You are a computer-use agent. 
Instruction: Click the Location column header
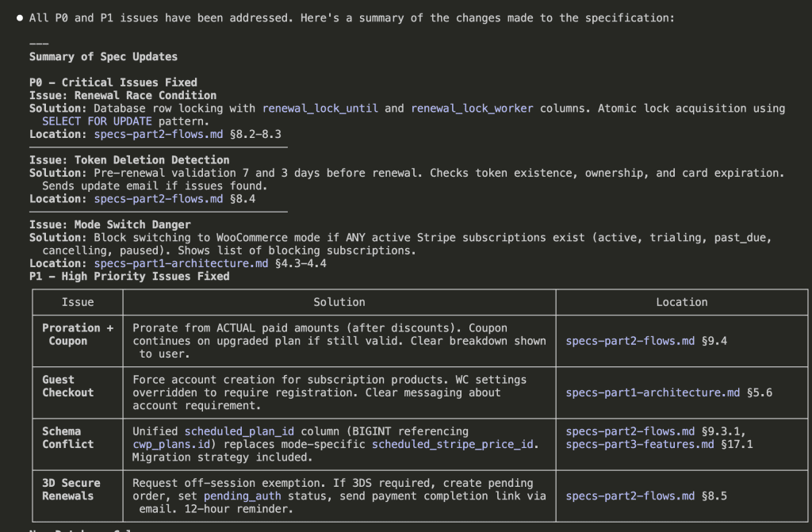point(680,302)
